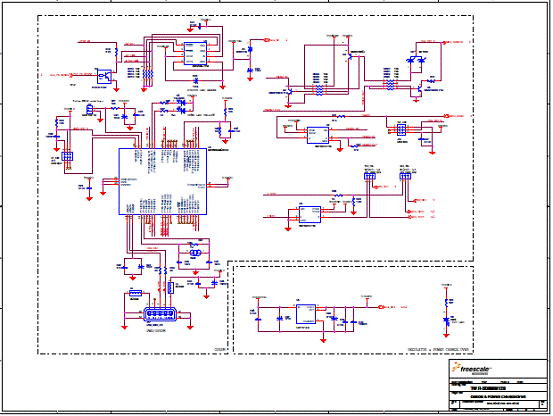Click the IC in the middle right section

pos(318,135)
